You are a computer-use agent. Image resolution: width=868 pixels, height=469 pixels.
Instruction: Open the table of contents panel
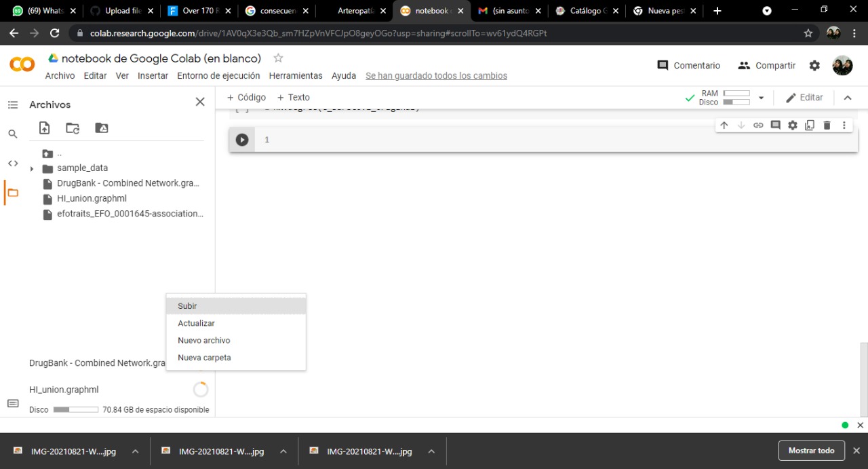(x=13, y=105)
